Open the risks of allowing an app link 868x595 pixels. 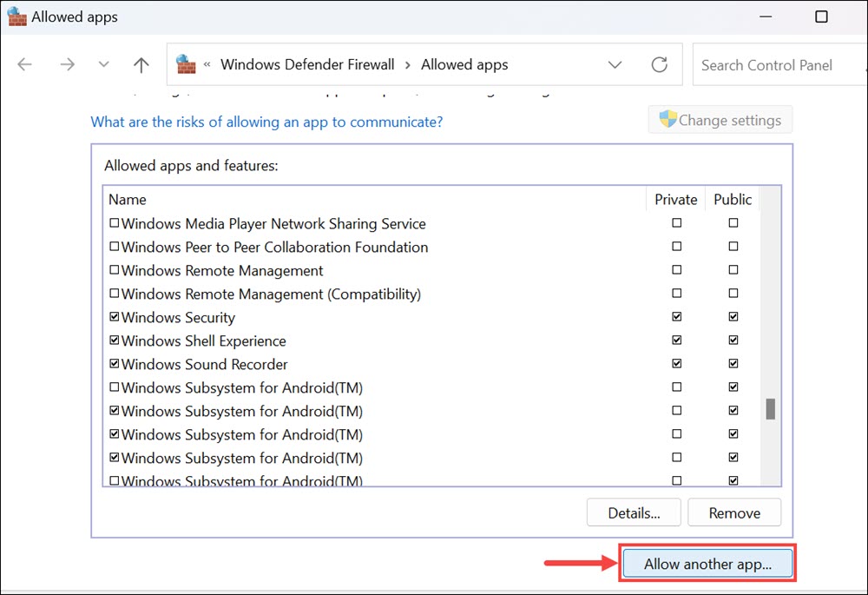tap(266, 122)
